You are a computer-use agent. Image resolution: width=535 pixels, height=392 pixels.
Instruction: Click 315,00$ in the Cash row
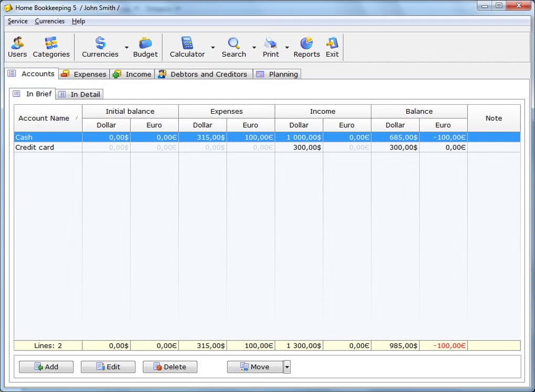(211, 137)
